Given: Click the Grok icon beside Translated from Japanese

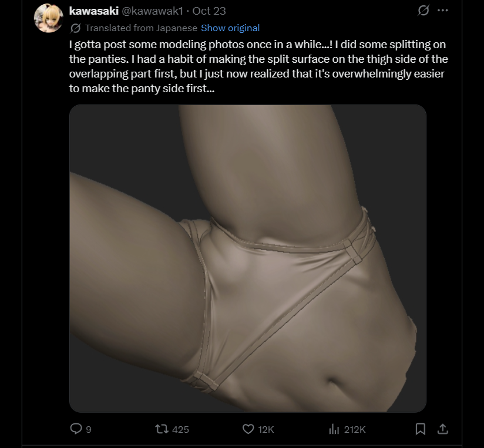Looking at the screenshot, I should tap(75, 28).
